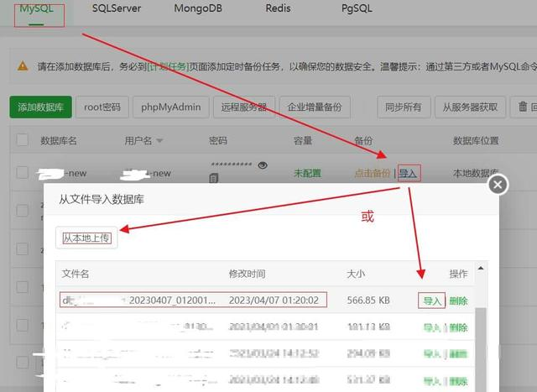Show the hidden database password (eye icon)
This screenshot has width=537, height=392.
click(263, 165)
